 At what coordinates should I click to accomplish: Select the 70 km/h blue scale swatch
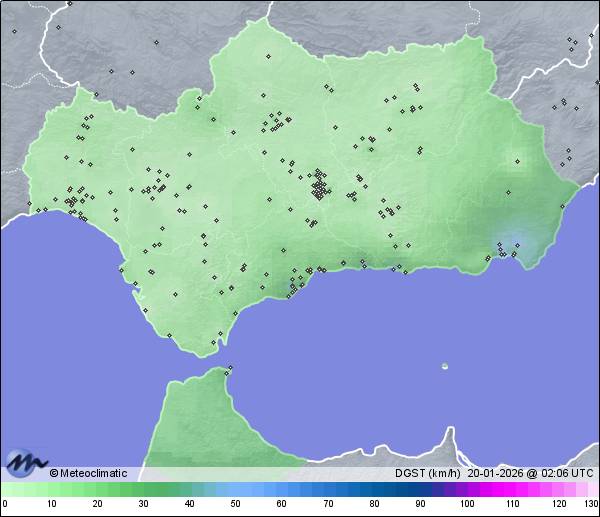tap(328, 489)
